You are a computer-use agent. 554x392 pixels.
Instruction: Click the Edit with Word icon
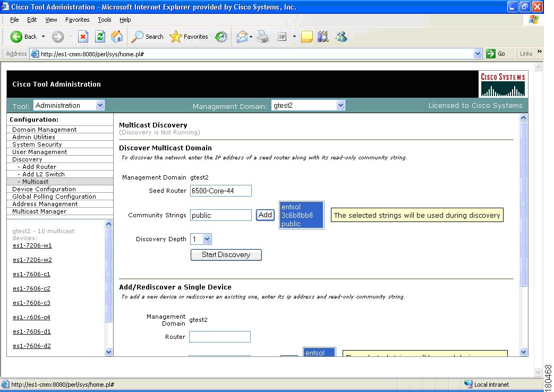[x=282, y=37]
